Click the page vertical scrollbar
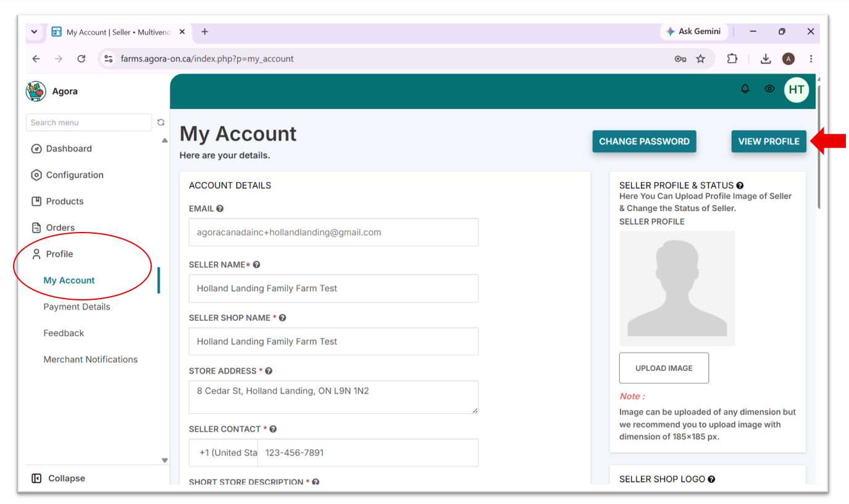 pyautogui.click(x=818, y=146)
